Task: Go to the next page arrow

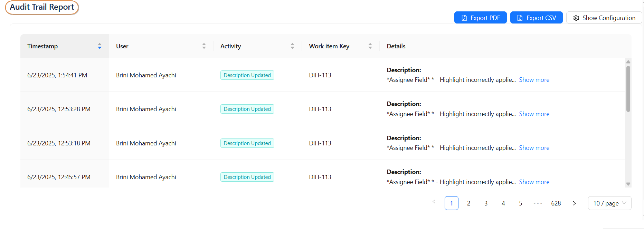Action: click(x=574, y=203)
